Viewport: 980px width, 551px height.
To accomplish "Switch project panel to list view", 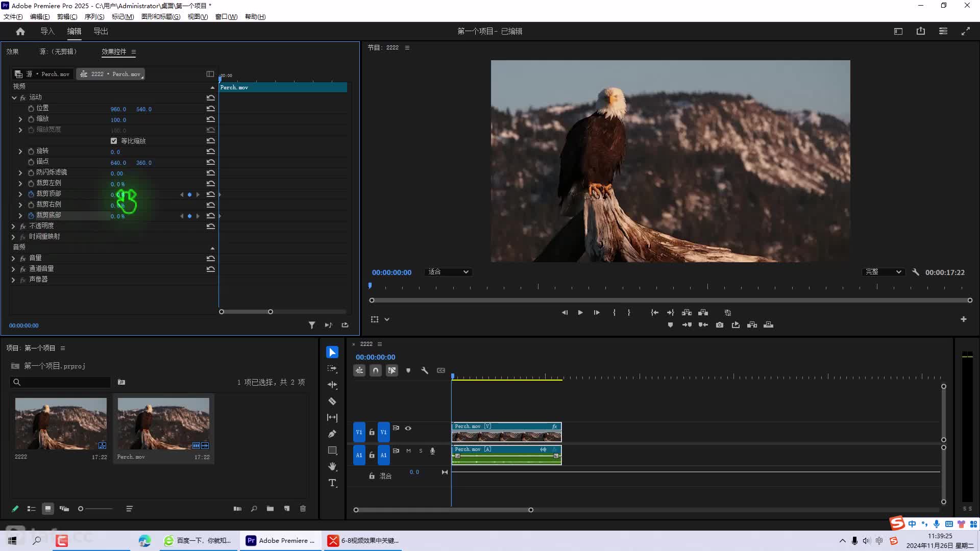I will [31, 509].
